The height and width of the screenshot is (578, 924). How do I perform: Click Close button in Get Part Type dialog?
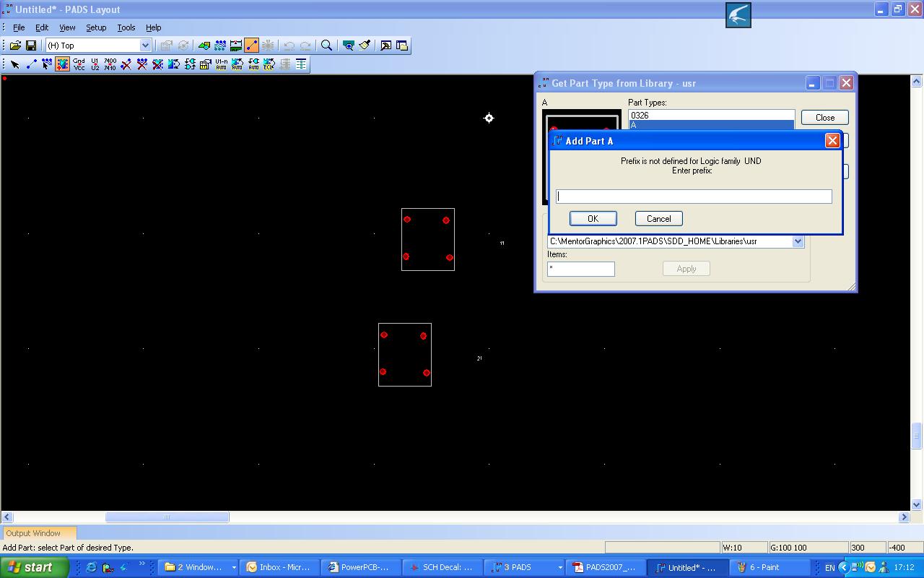[x=825, y=118]
